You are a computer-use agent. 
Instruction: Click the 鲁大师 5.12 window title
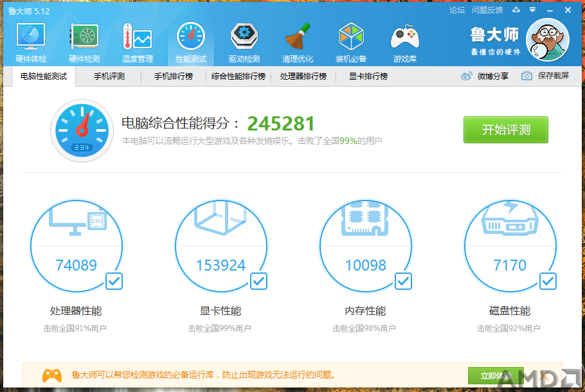[x=29, y=11]
